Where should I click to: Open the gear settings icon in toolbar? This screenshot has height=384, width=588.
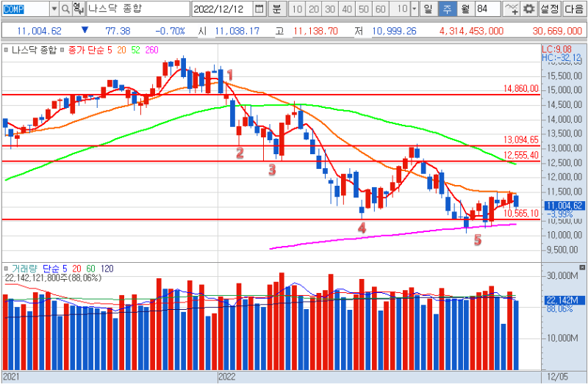pos(528,9)
